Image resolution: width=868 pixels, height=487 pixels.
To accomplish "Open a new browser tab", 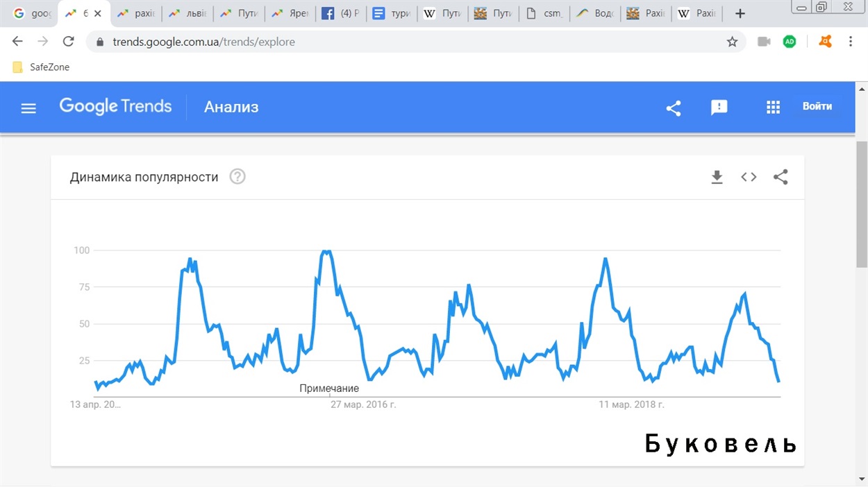I will [x=740, y=13].
